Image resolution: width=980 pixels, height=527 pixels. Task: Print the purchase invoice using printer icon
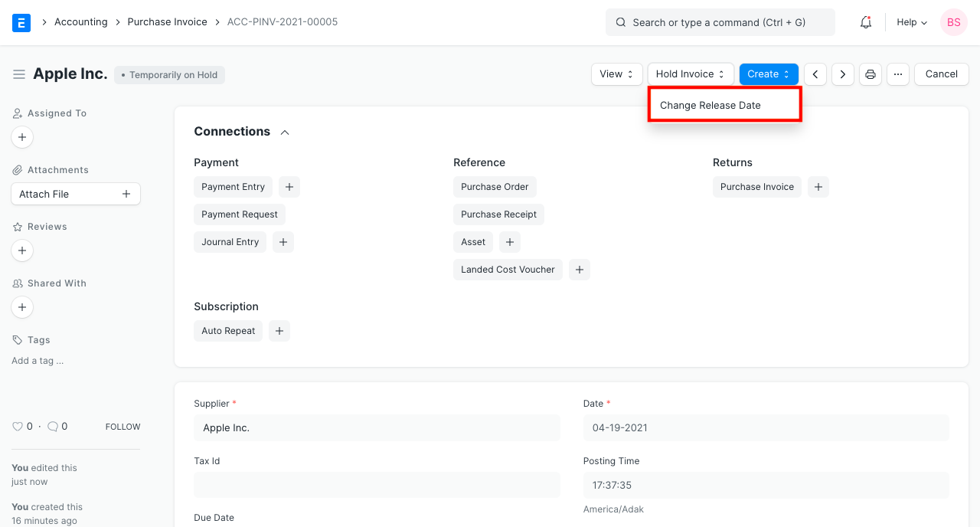click(x=870, y=74)
